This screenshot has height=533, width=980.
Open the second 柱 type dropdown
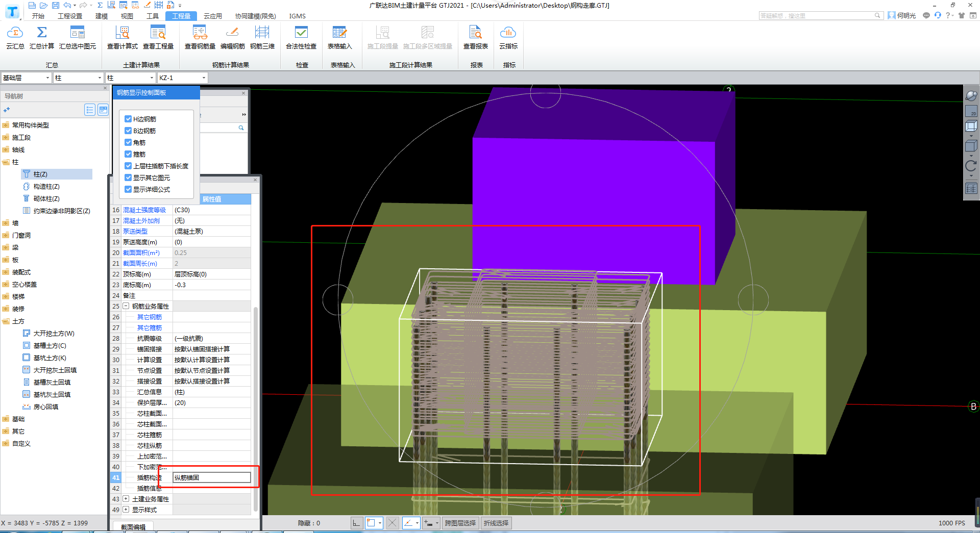tap(131, 78)
